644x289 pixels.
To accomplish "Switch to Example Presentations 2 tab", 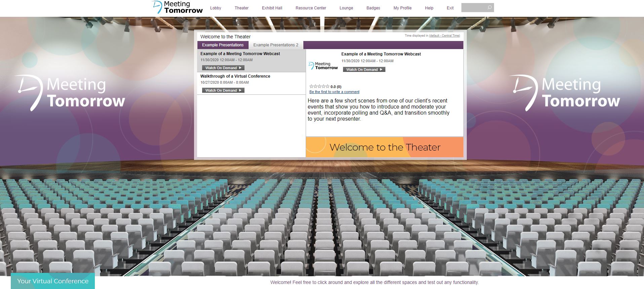I will click(276, 45).
